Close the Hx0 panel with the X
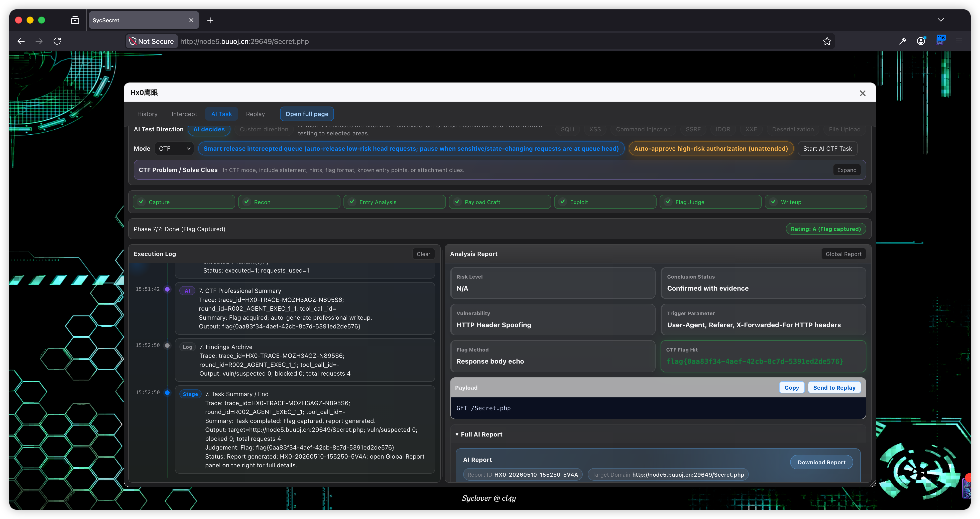 pos(863,93)
